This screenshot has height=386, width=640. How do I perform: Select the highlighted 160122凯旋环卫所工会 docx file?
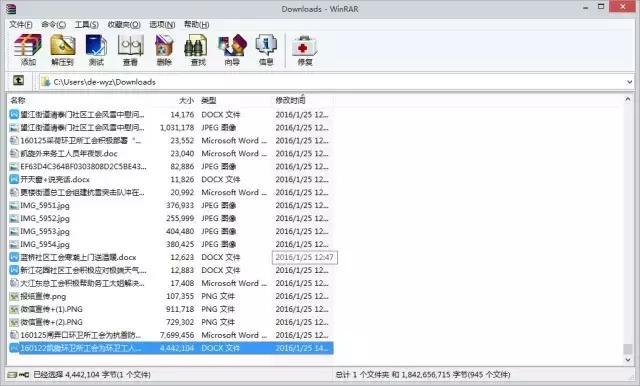tap(171, 348)
